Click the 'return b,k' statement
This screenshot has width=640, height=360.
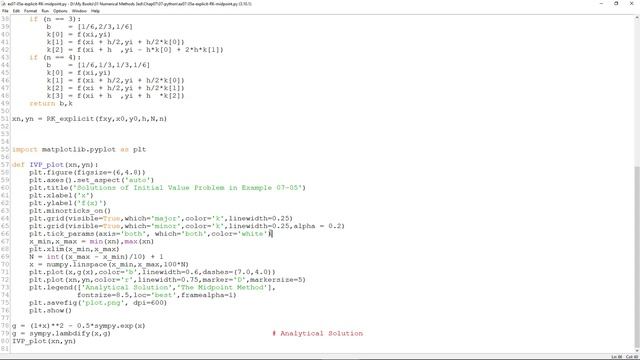[x=51, y=104]
